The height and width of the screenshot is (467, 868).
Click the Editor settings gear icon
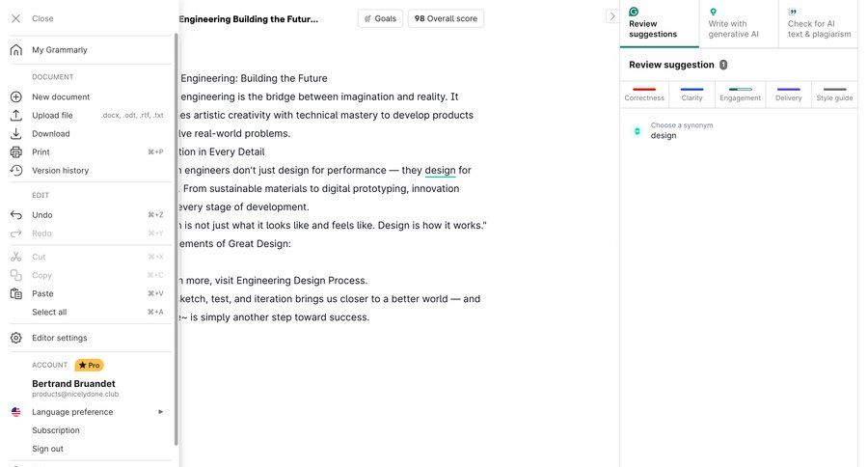coord(16,338)
